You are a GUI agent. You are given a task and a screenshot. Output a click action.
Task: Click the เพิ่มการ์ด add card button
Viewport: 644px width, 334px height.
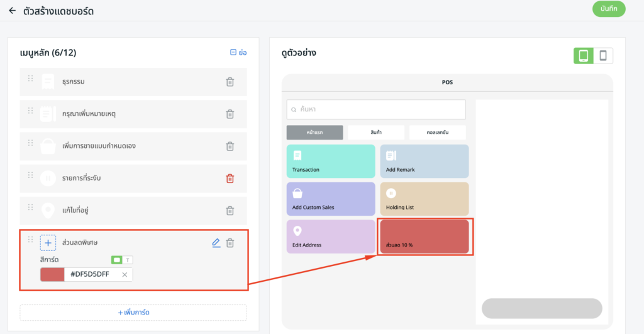coord(133,313)
